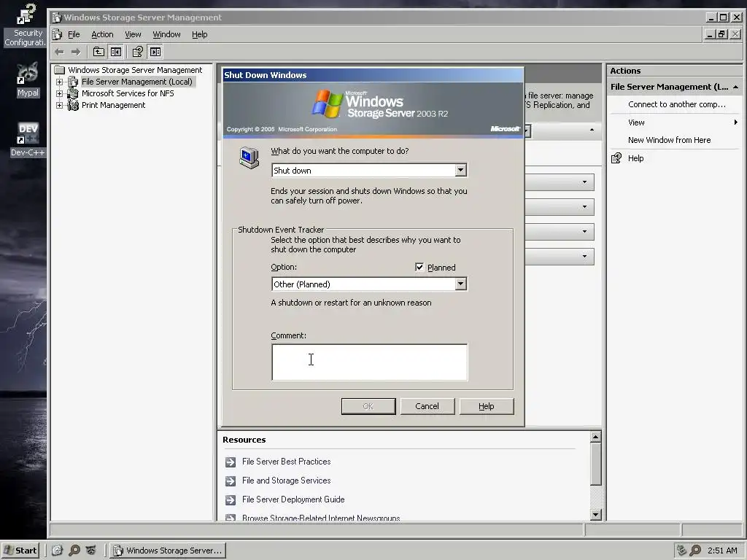Click the magnifier quick launch icon
This screenshot has width=747, height=560.
74,551
